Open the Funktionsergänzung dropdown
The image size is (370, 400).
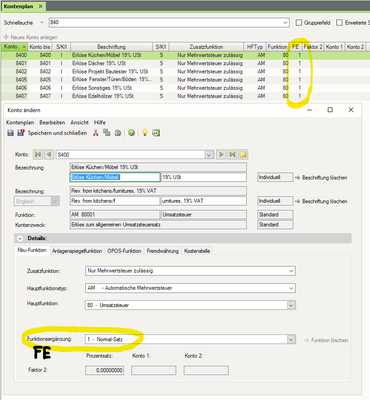tap(291, 339)
